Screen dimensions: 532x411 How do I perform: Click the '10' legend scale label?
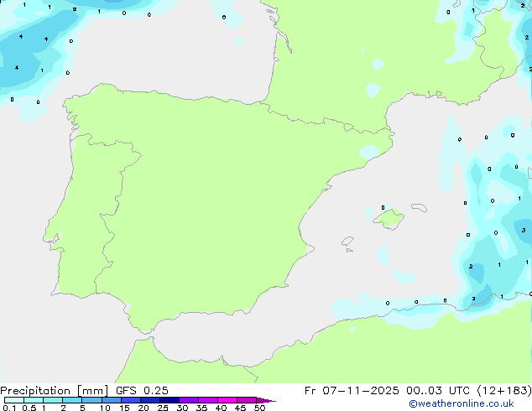(x=105, y=408)
